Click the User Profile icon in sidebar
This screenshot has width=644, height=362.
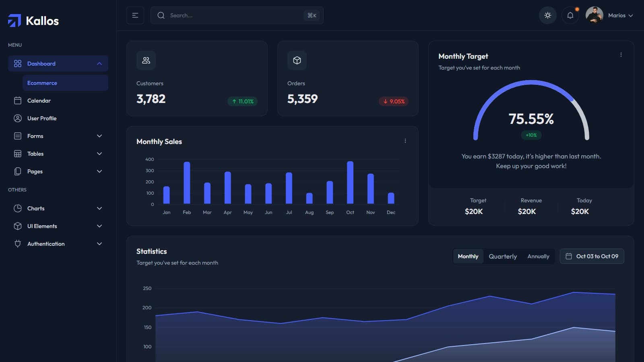18,118
